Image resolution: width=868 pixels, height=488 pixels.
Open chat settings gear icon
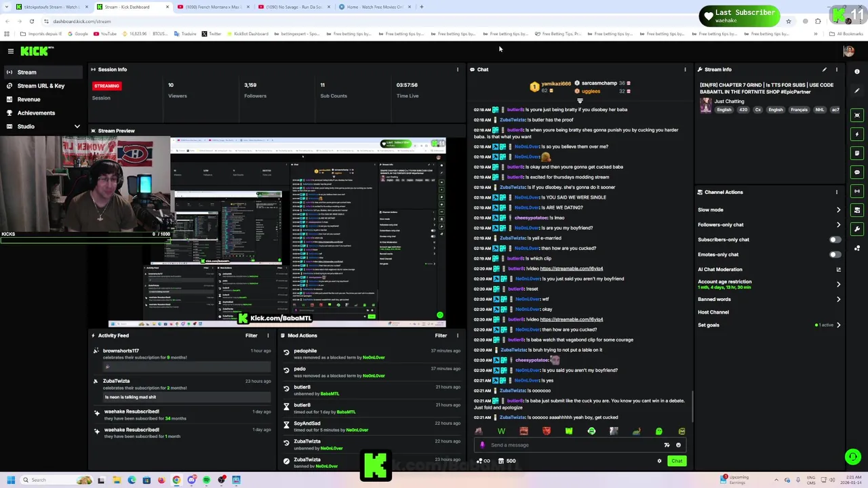pos(659,461)
